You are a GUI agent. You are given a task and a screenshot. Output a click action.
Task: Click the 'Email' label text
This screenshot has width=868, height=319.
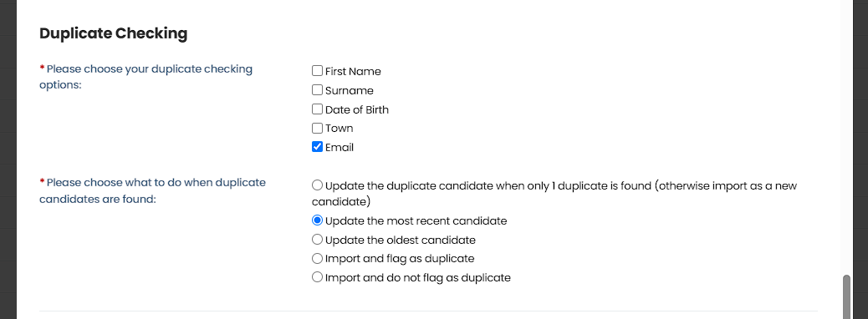340,148
